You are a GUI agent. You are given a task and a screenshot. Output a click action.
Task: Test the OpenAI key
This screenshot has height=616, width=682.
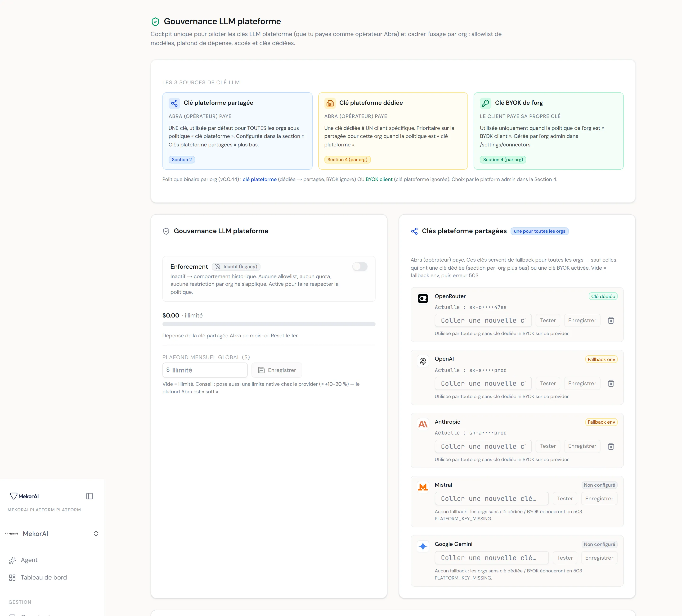[548, 384]
